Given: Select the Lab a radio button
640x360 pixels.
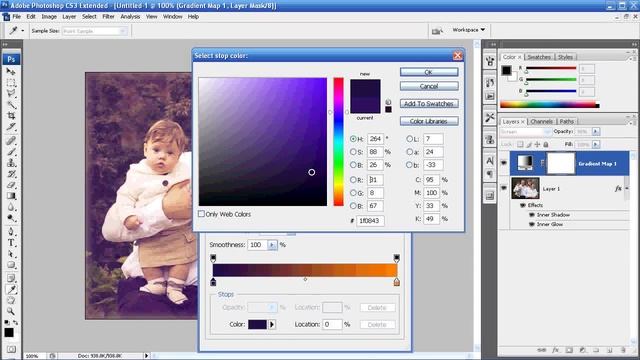Looking at the screenshot, I should [409, 152].
